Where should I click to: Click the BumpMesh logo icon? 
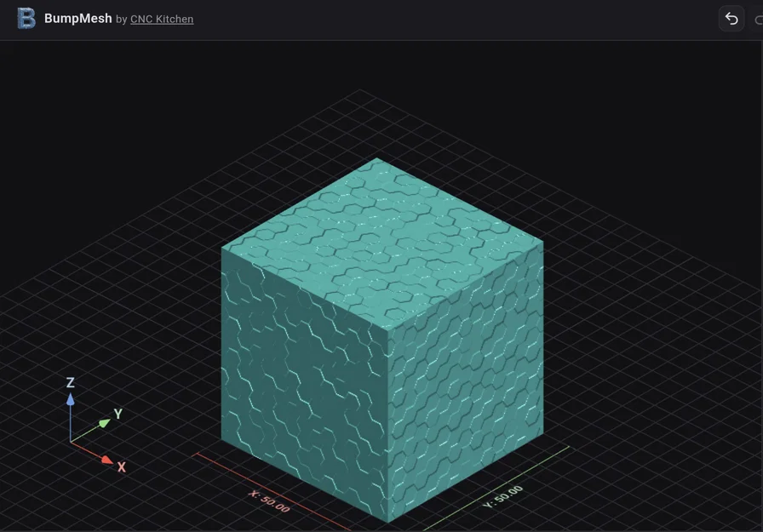click(26, 19)
